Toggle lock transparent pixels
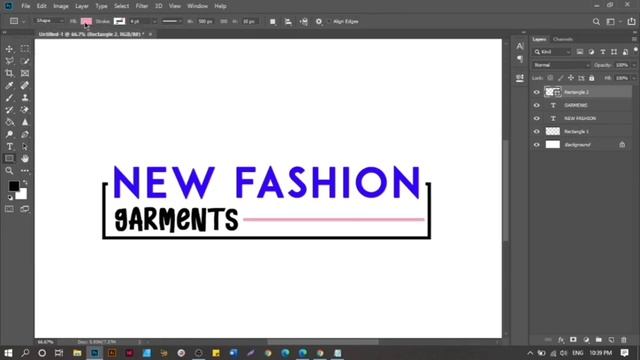This screenshot has width=640, height=360. (x=551, y=78)
